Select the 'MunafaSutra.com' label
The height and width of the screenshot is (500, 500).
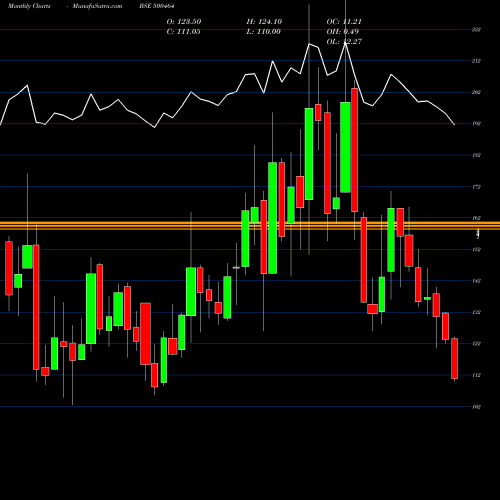click(x=97, y=6)
